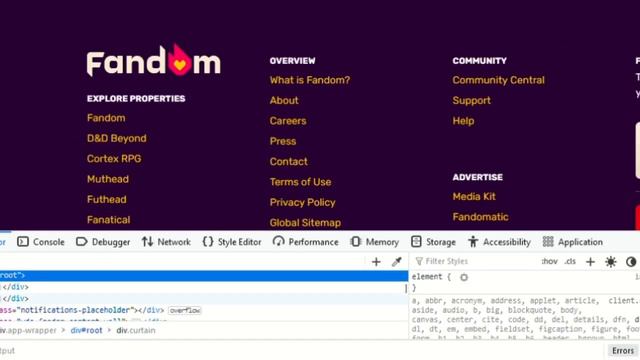Select the div.app-wrapper breadcrumb
Image resolution: width=640 pixels, height=360 pixels.
pyautogui.click(x=28, y=330)
